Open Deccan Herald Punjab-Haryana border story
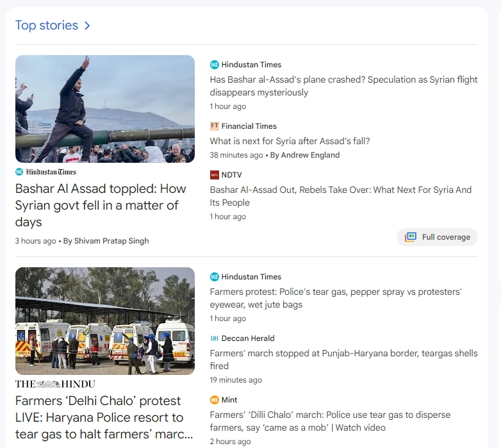501x448 pixels. pos(343,360)
